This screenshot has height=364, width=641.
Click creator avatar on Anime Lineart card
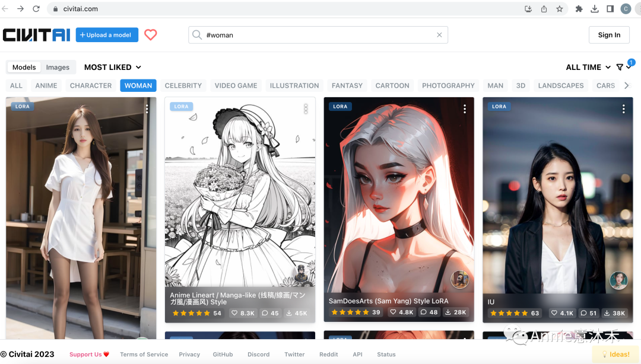tap(302, 273)
